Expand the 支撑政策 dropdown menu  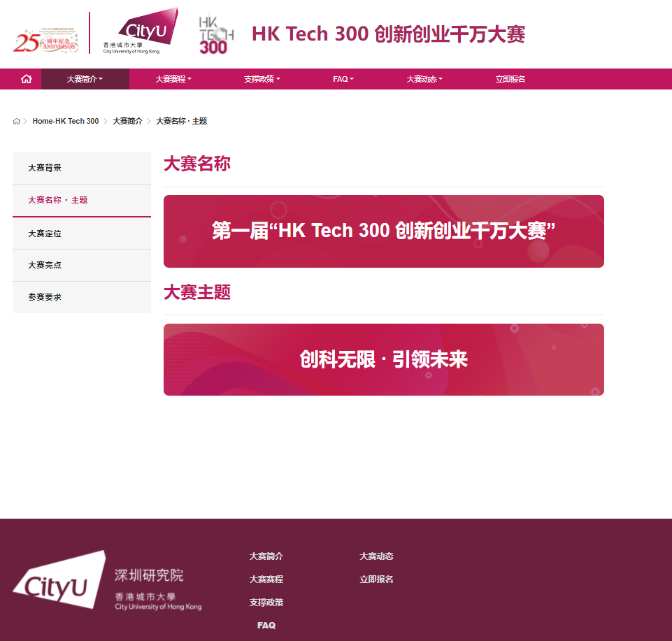[262, 79]
